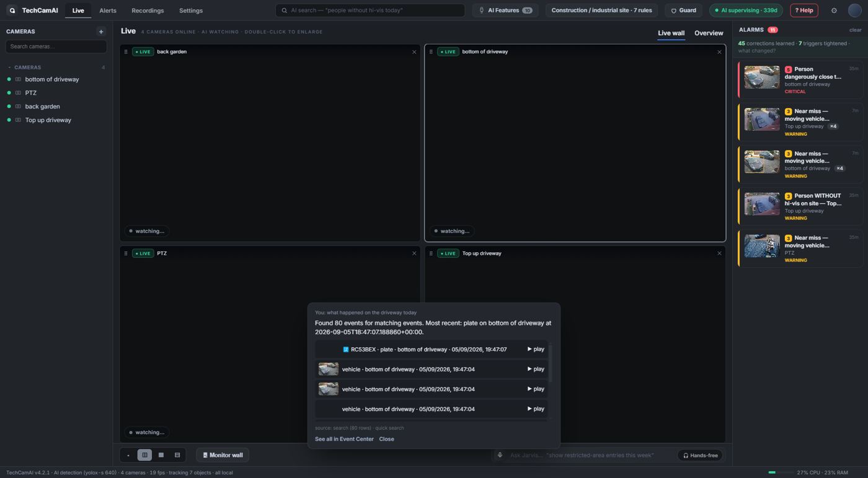Switch to the Overview view
Viewport: 868px width, 478px height.
tap(709, 33)
